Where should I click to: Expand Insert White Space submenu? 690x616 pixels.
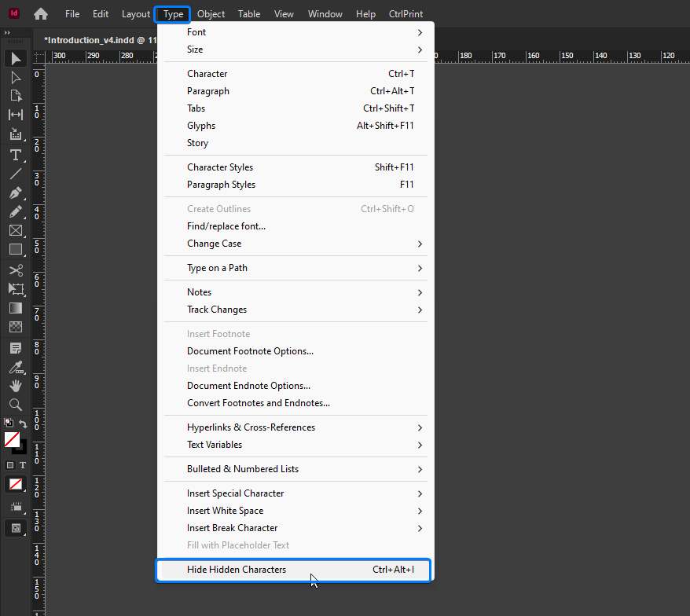(295, 511)
